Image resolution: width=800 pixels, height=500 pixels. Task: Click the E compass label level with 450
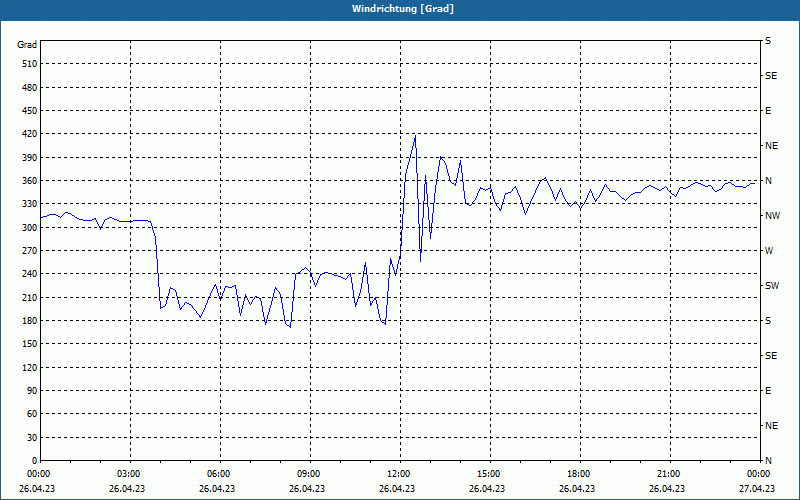coord(768,111)
